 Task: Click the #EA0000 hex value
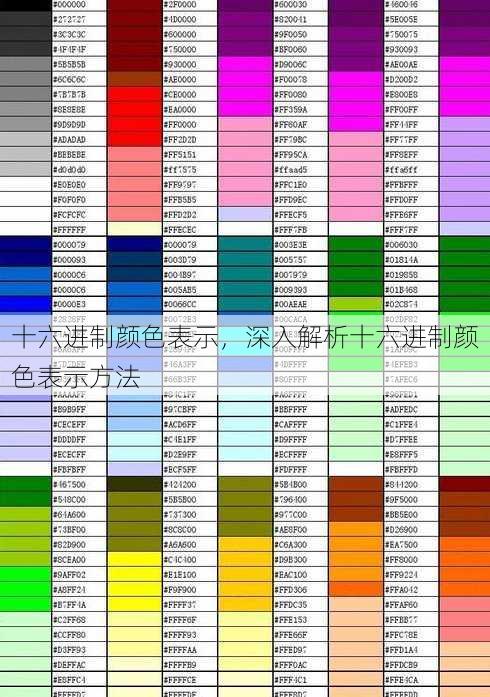(x=180, y=109)
